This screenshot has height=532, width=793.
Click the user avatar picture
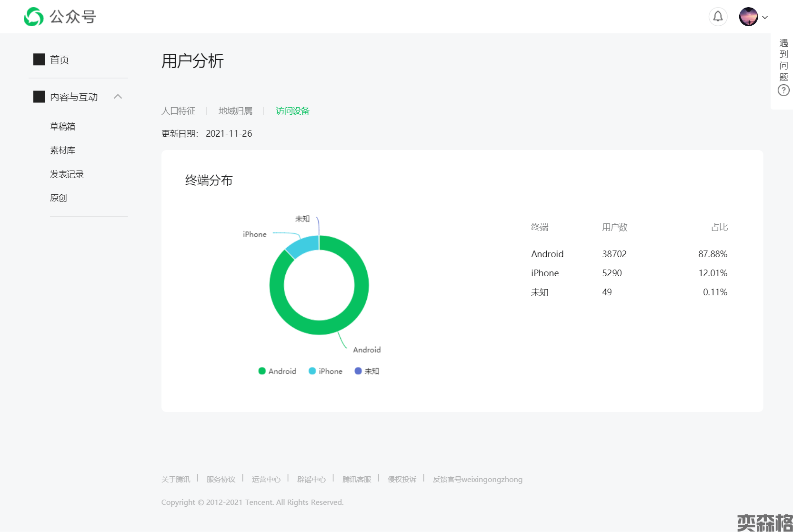pos(748,17)
